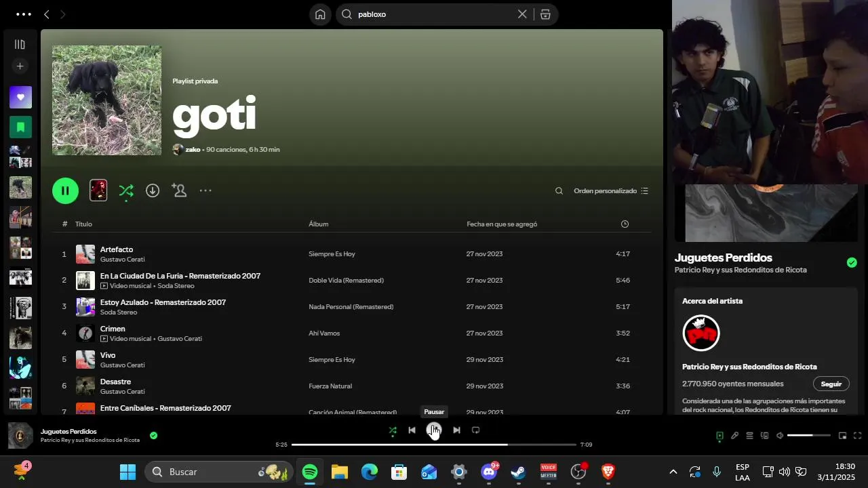Toggle the saved checkmark in the player bar
The width and height of the screenshot is (868, 488).
click(153, 435)
